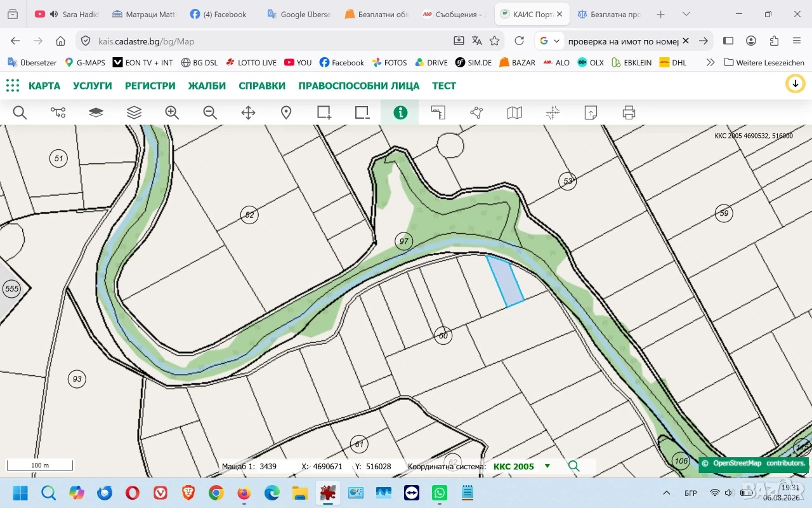Click parcel area label 60
Image resolution: width=812 pixels, height=508 pixels.
(x=443, y=335)
